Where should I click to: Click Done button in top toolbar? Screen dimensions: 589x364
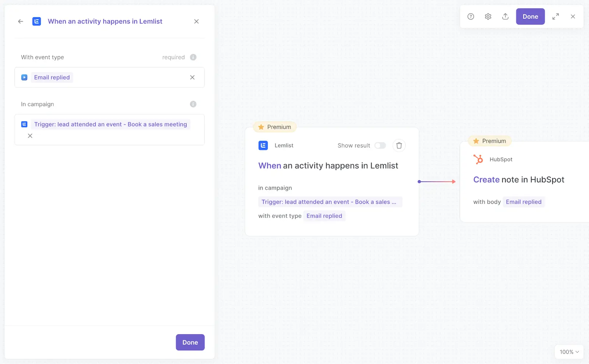[530, 17]
